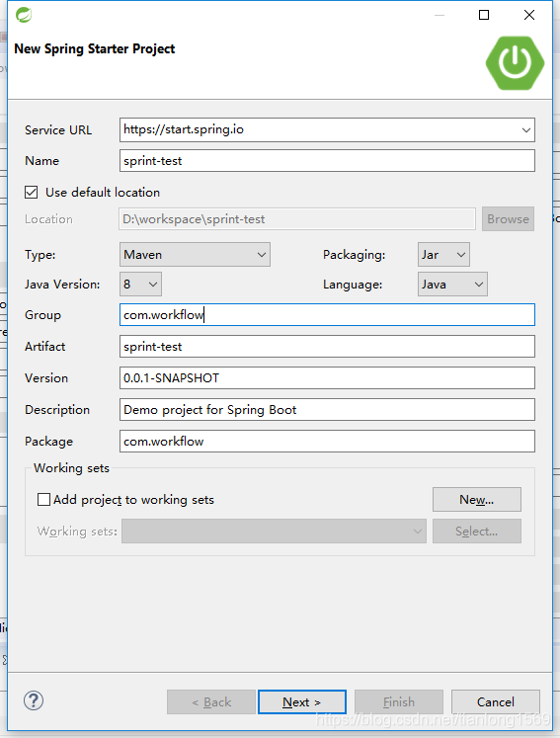Uncheck Use default location checkbox
This screenshot has width=560, height=738.
click(x=31, y=192)
